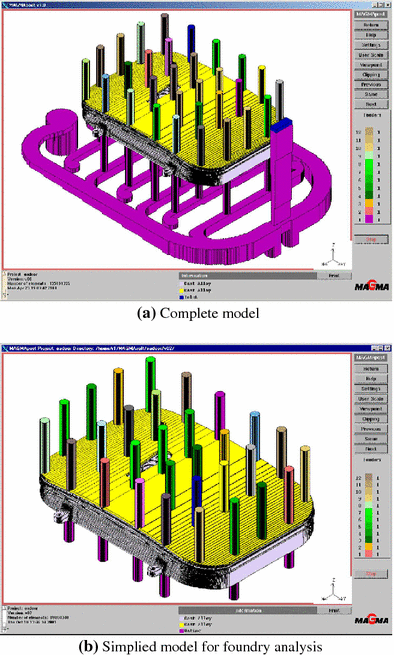The image size is (394, 655).
Task: Select bright green feeder 7 swatch, lower legend
Action: (369, 512)
